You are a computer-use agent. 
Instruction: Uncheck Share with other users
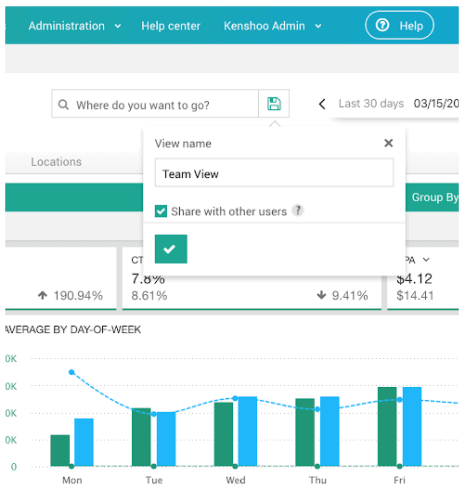click(x=161, y=211)
